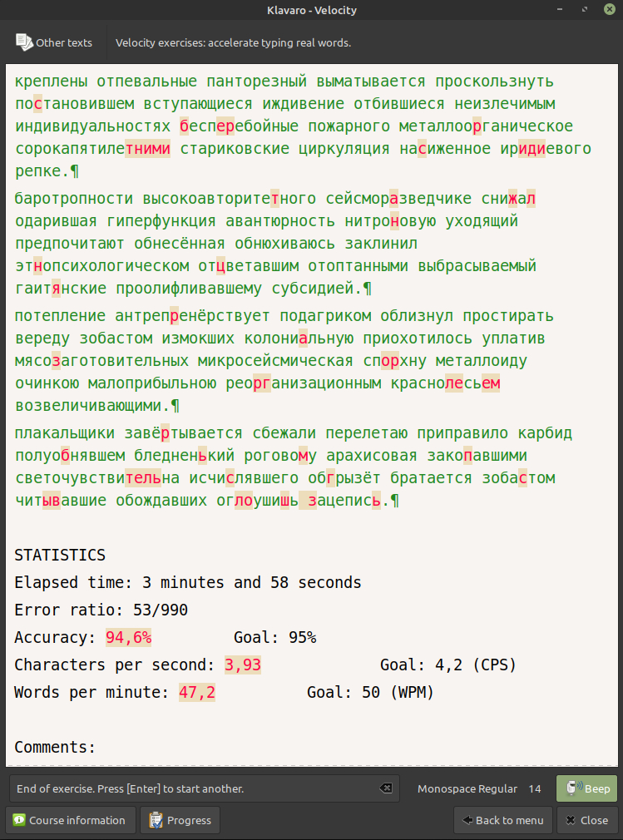Open the Progress chart
623x840 pixels.
tap(180, 820)
